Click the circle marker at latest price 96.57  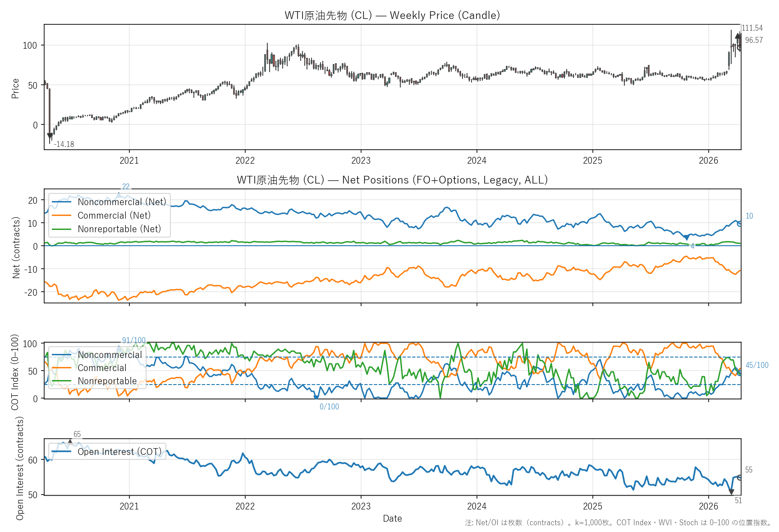(x=739, y=47)
